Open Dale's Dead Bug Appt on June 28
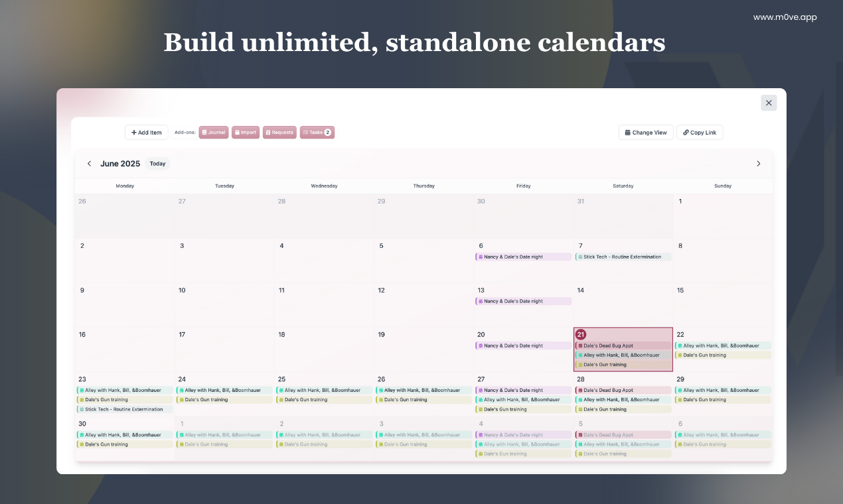Viewport: 843px width, 504px height. (x=623, y=390)
